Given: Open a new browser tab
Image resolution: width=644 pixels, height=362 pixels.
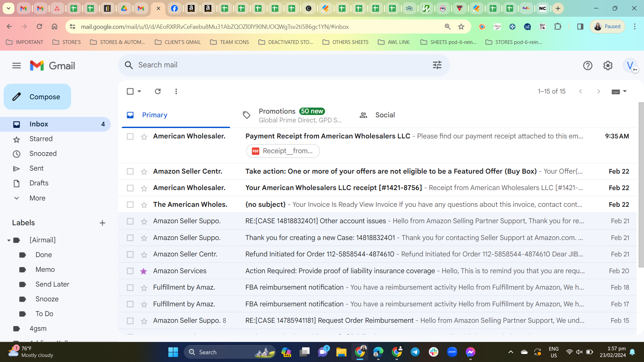Looking at the screenshot, I should click(x=558, y=8).
